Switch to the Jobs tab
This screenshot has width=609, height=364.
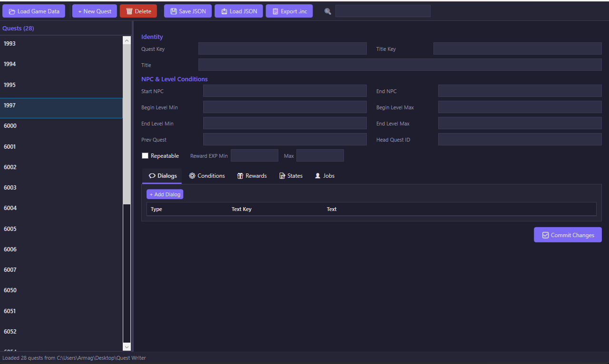tap(324, 176)
